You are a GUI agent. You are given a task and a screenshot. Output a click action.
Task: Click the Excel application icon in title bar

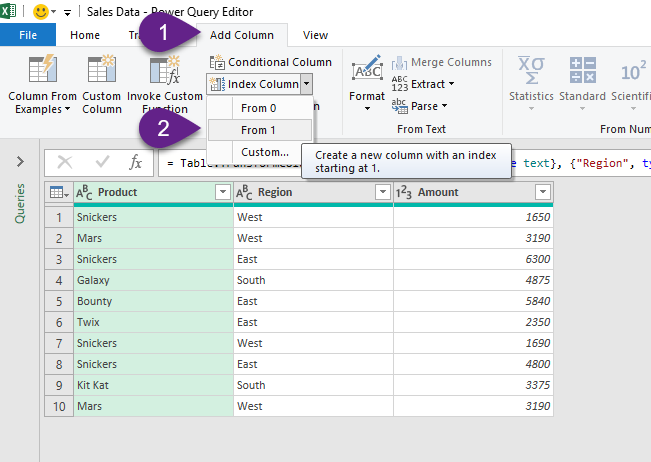[8, 11]
